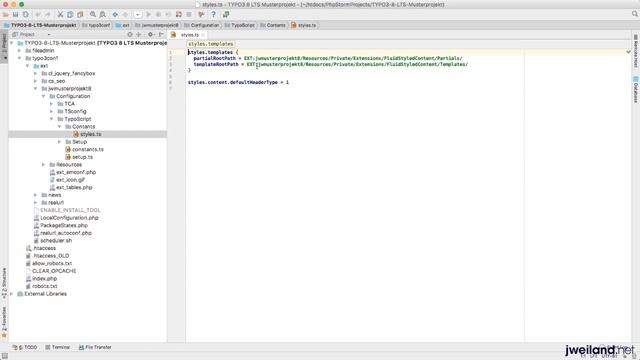The width and height of the screenshot is (640, 360).
Task: Collapse the ext folder arrow
Action: click(28, 66)
